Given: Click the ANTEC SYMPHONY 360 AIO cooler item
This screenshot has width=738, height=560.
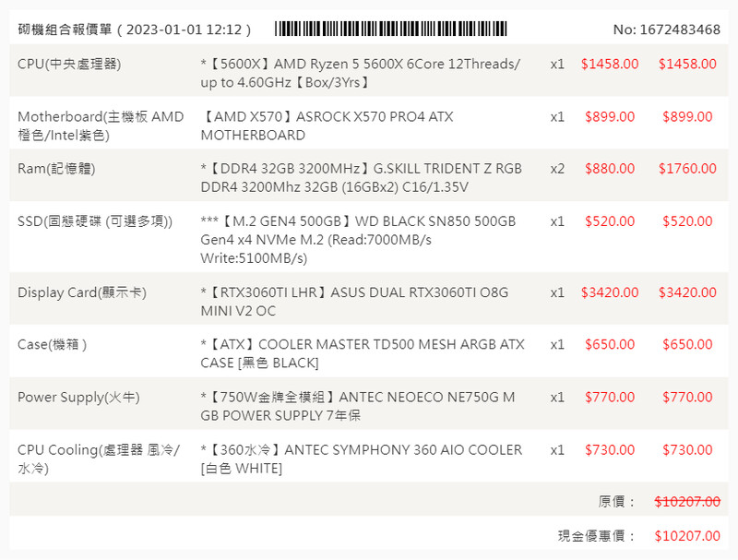Looking at the screenshot, I should click(x=361, y=459).
